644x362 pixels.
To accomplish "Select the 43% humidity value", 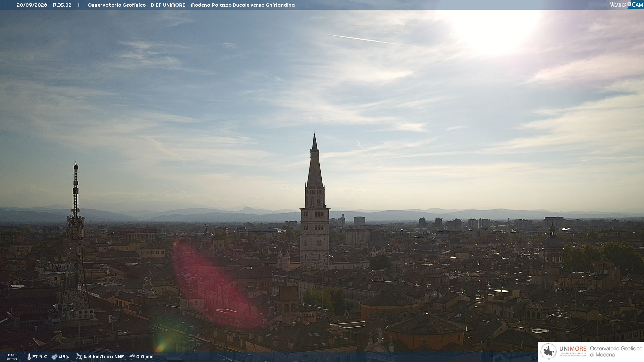I will (x=64, y=357).
